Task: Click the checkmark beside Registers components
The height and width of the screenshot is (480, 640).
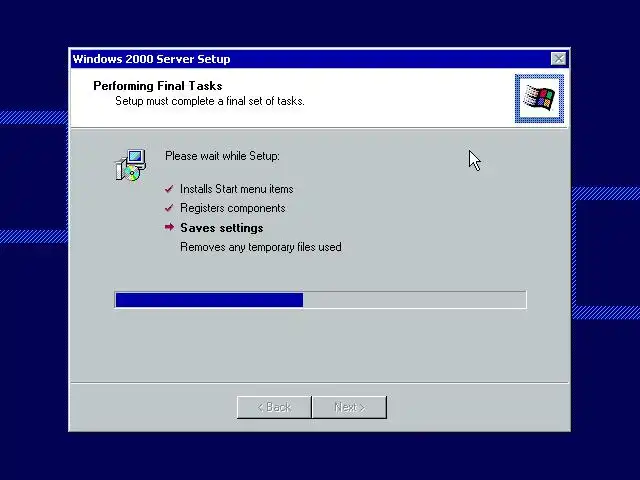Action: (x=169, y=208)
